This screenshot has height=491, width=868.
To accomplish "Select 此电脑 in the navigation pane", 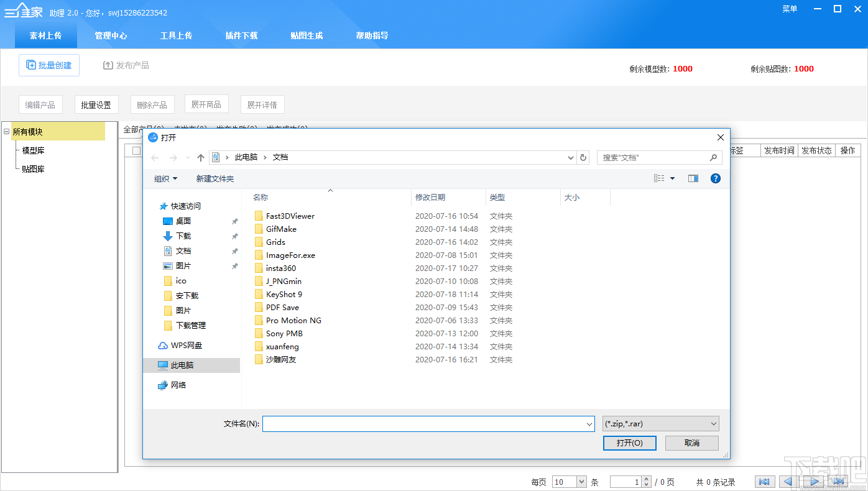I will click(x=192, y=365).
